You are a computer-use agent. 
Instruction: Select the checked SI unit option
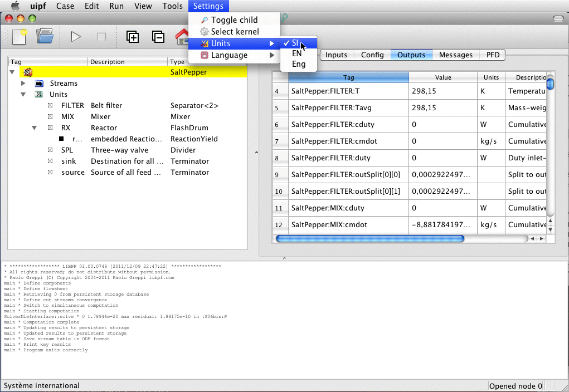click(x=295, y=43)
